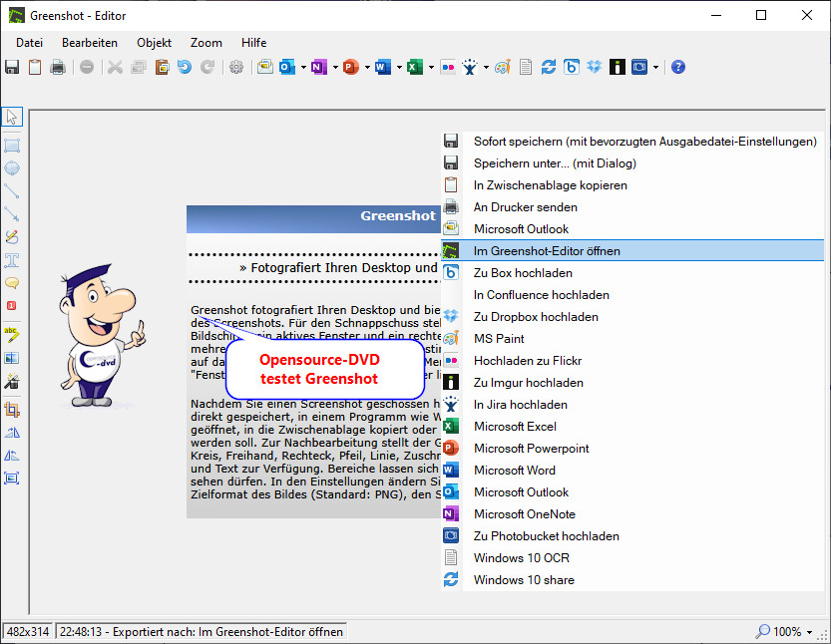Select 'Zu Dropbox hochladen' from list
The image size is (831, 644).
point(536,317)
